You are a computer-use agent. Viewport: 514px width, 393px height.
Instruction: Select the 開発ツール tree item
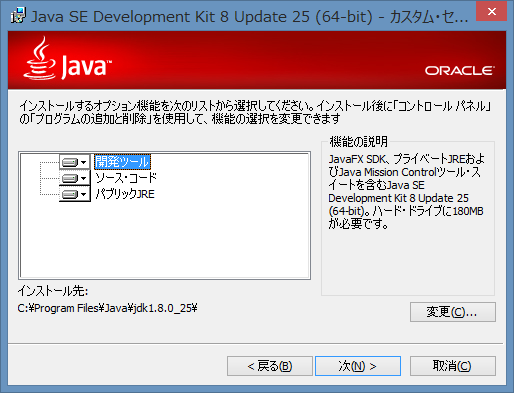pos(122,162)
